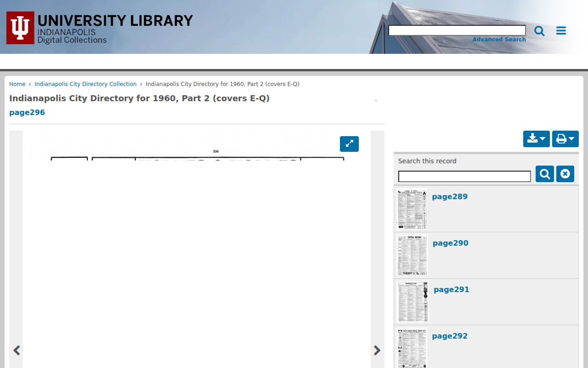Click the Search this record label
The width and height of the screenshot is (588, 368).
click(x=427, y=161)
